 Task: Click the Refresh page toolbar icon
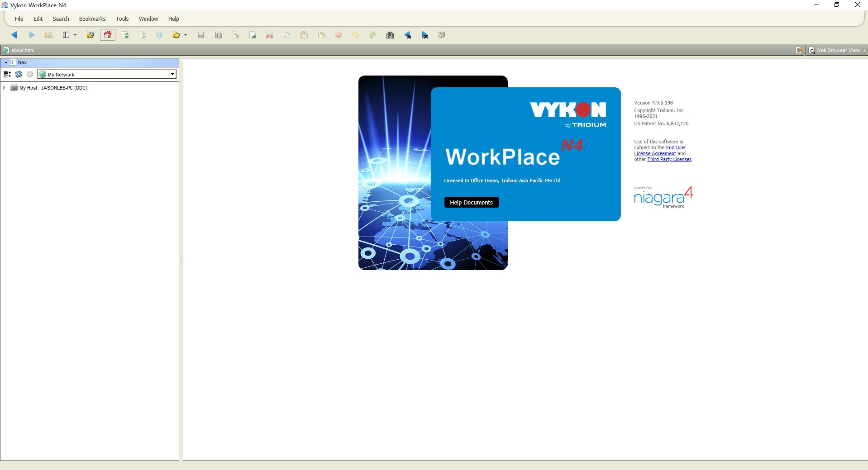pos(125,35)
